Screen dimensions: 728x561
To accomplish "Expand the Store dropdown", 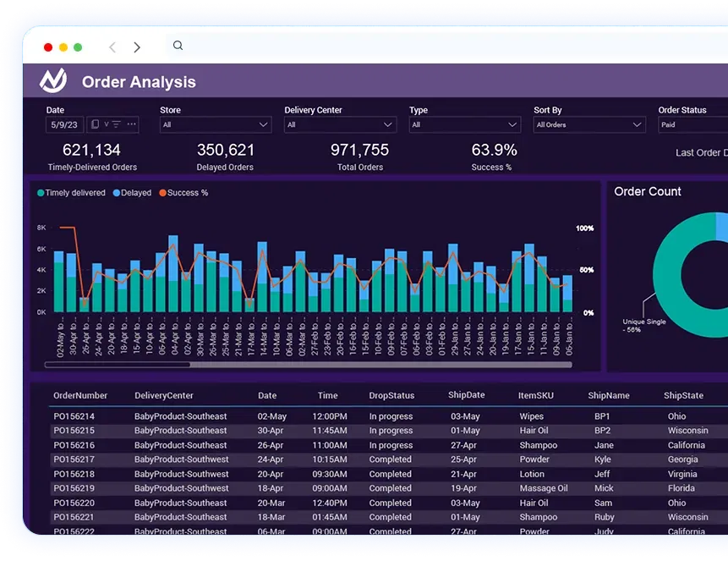I will pyautogui.click(x=216, y=125).
